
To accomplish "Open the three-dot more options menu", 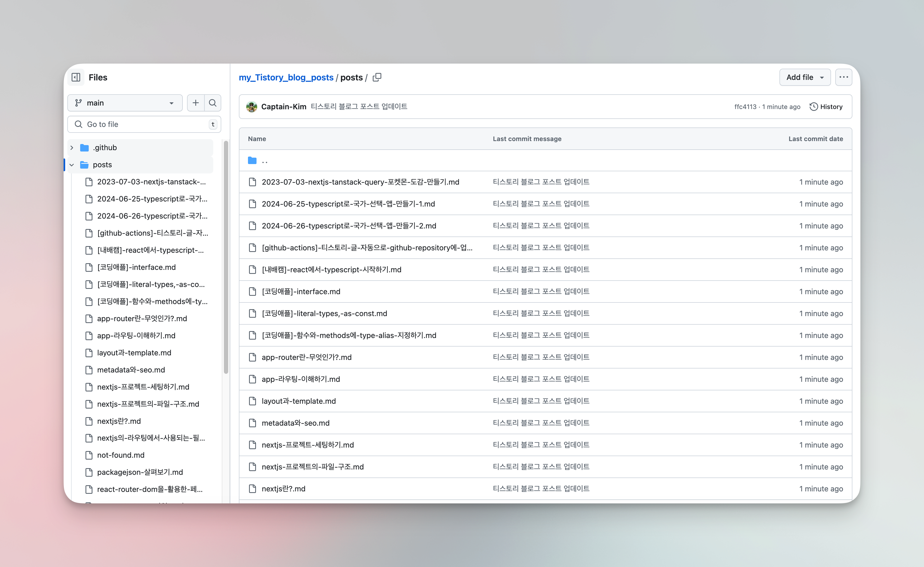I will pyautogui.click(x=843, y=77).
